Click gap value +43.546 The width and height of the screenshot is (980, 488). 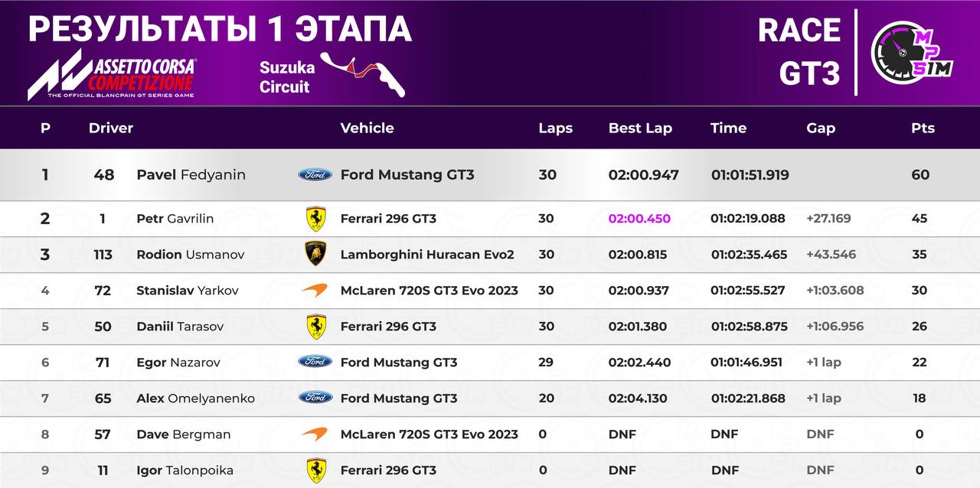tap(831, 255)
